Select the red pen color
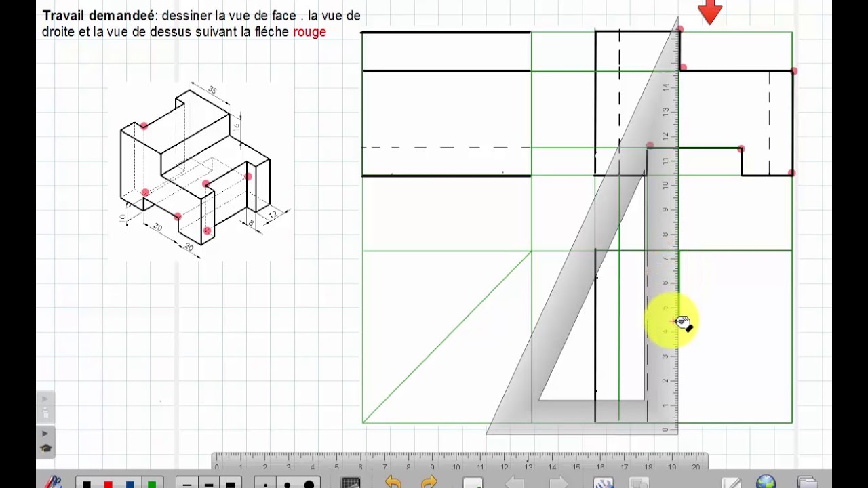Screen dimensions: 868x488 pos(108,484)
